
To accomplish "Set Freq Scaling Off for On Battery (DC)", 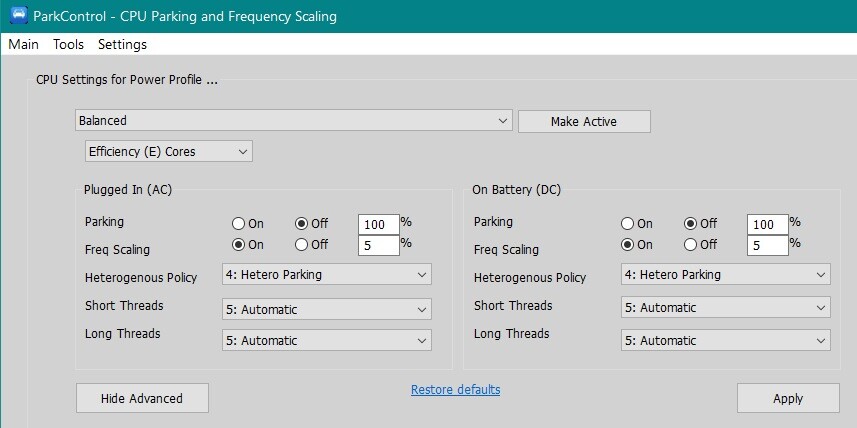I will (x=701, y=244).
